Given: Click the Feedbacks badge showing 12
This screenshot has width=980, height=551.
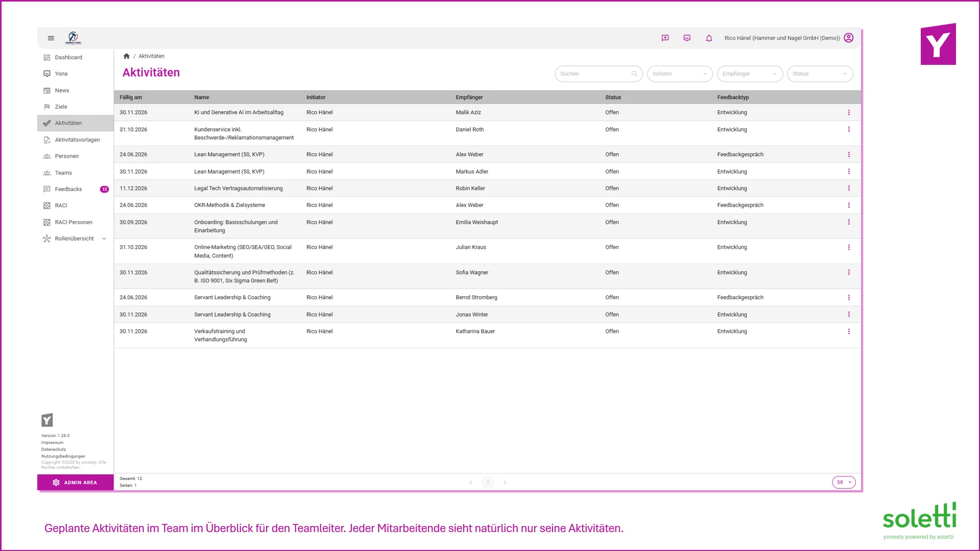Looking at the screenshot, I should [104, 189].
